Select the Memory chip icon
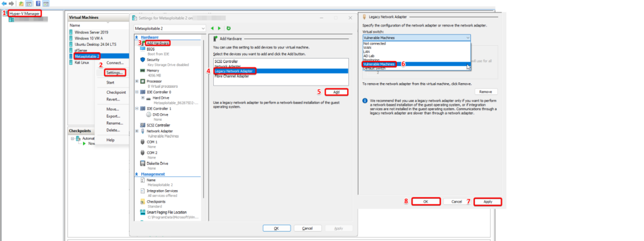644x241 pixels. coord(143,70)
